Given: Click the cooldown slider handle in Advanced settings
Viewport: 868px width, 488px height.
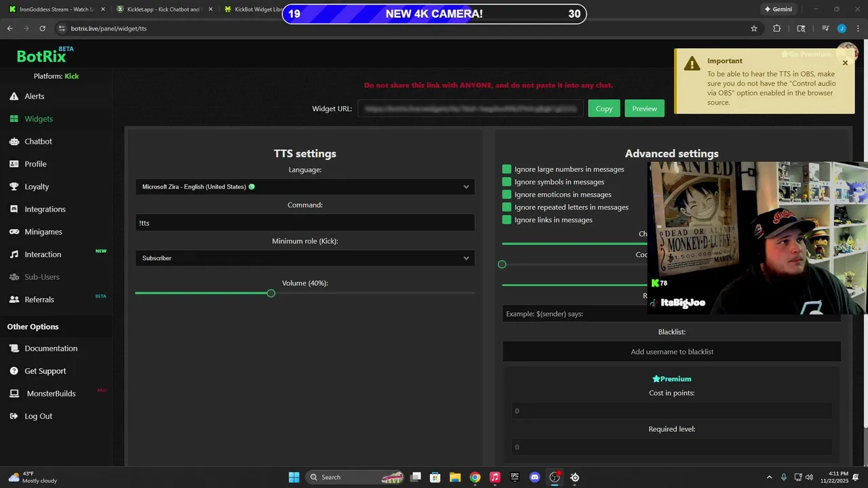Looking at the screenshot, I should [x=502, y=264].
